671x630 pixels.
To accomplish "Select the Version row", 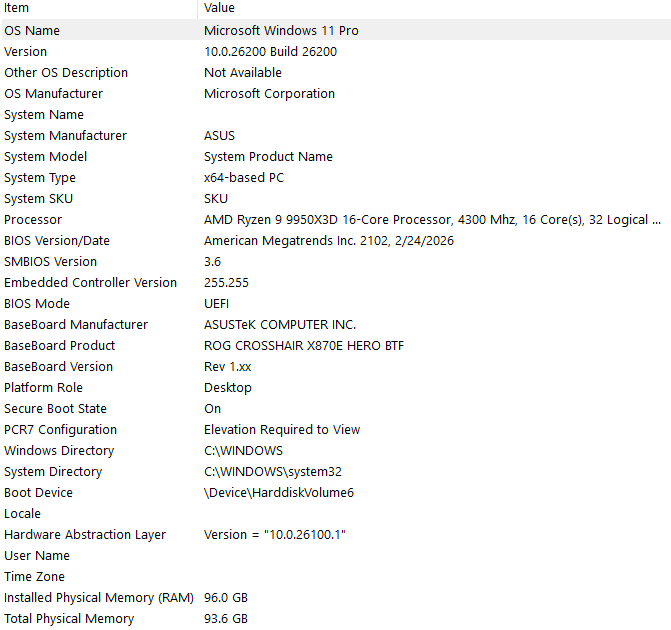I will [x=336, y=51].
